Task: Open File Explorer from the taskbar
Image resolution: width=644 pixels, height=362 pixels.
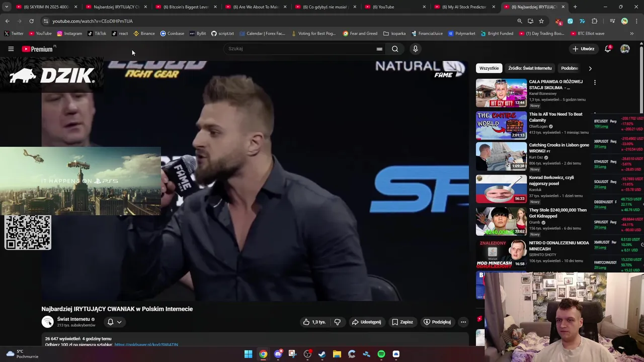Action: [337, 354]
